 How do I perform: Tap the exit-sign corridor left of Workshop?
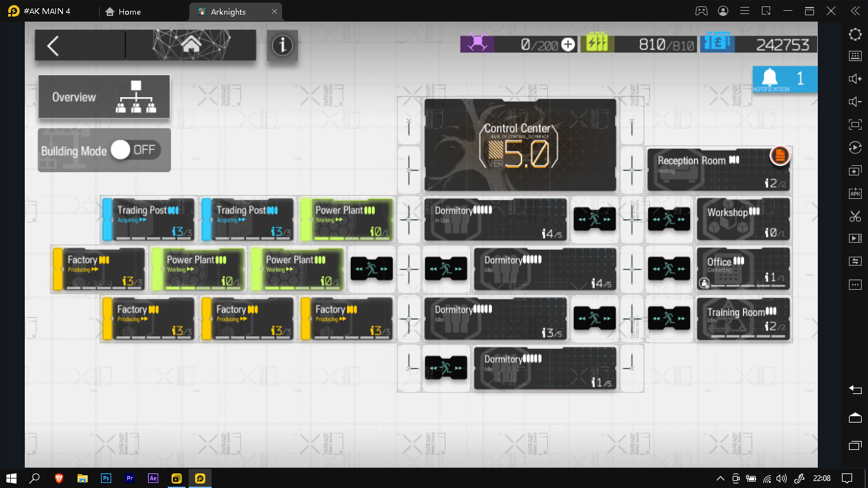(669, 219)
